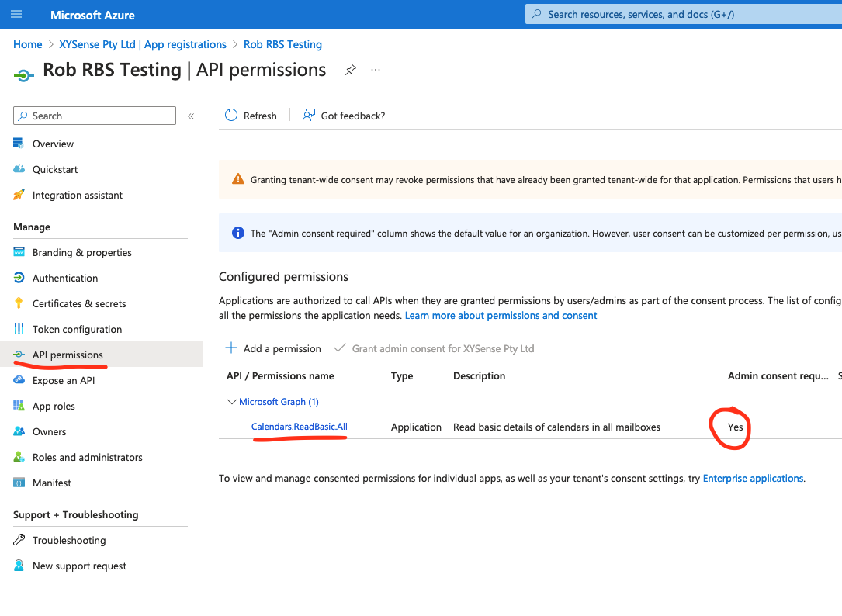The height and width of the screenshot is (616, 842).
Task: Click the Rob RBS Testing breadcrumb
Action: 283,44
